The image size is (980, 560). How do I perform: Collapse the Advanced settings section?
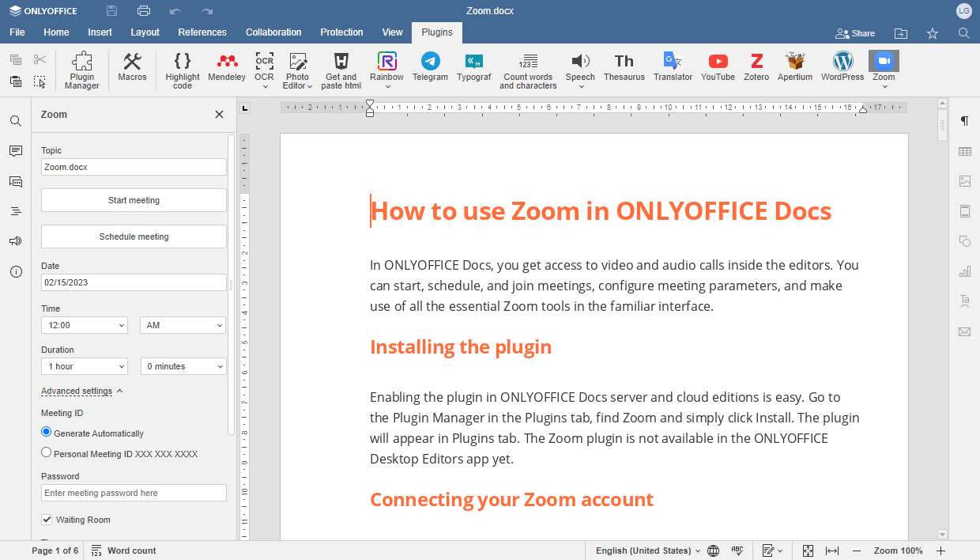tap(82, 391)
